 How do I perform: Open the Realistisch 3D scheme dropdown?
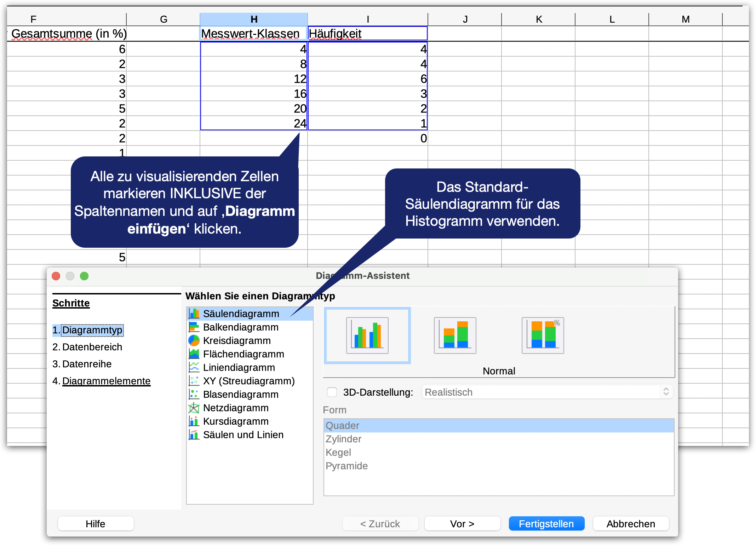coord(547,392)
